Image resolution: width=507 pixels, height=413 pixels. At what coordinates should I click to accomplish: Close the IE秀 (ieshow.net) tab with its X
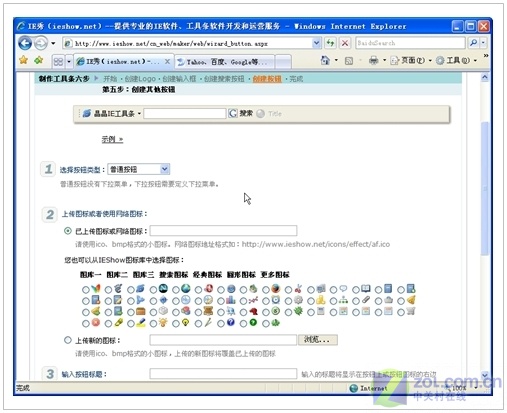[167, 62]
